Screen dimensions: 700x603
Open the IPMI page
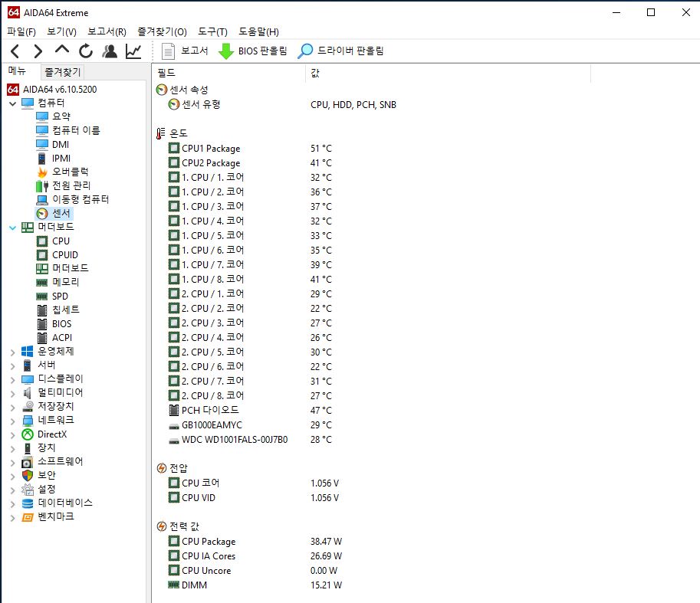[53, 159]
